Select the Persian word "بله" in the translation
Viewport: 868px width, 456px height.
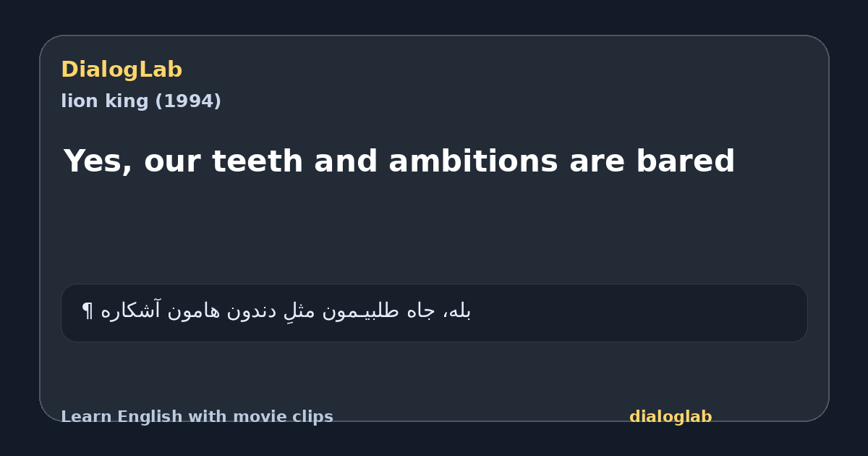(458, 311)
